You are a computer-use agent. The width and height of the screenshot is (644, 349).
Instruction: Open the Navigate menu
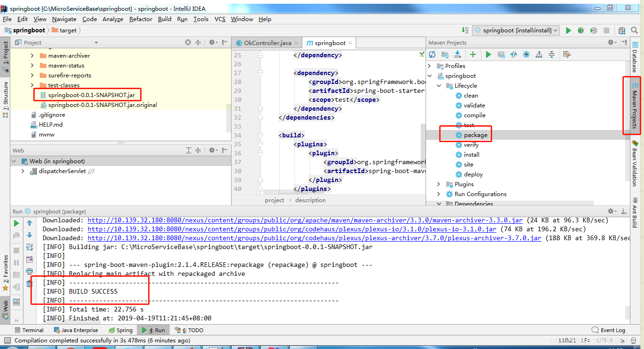tap(64, 19)
